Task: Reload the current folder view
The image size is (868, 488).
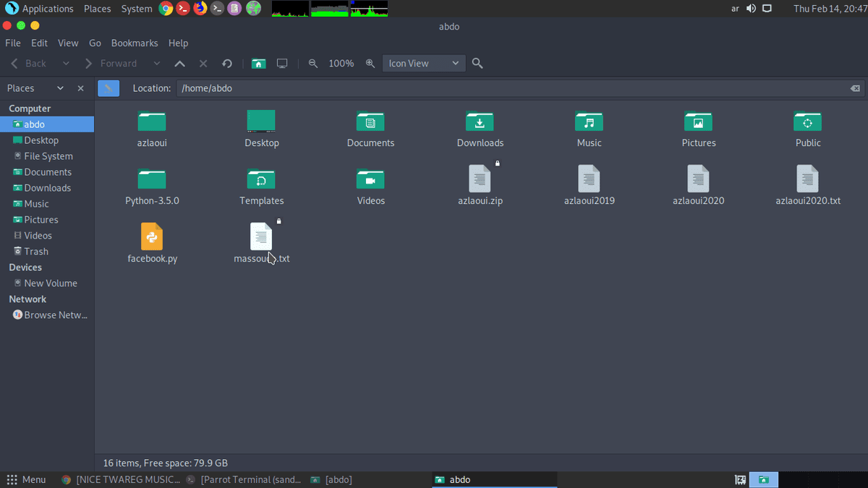Action: click(x=227, y=64)
